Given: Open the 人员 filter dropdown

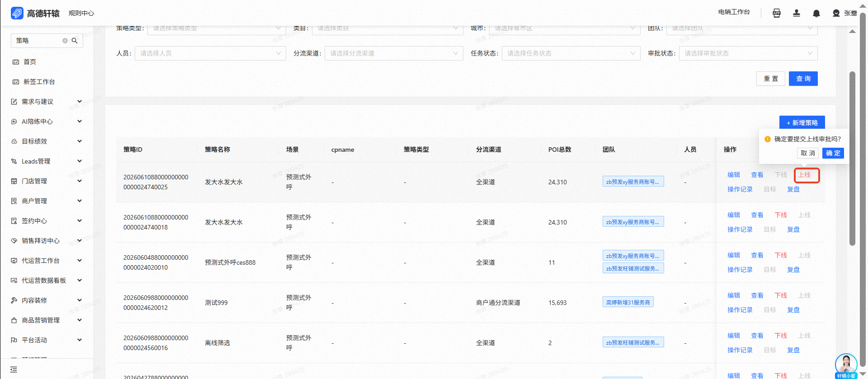Looking at the screenshot, I should click(210, 53).
